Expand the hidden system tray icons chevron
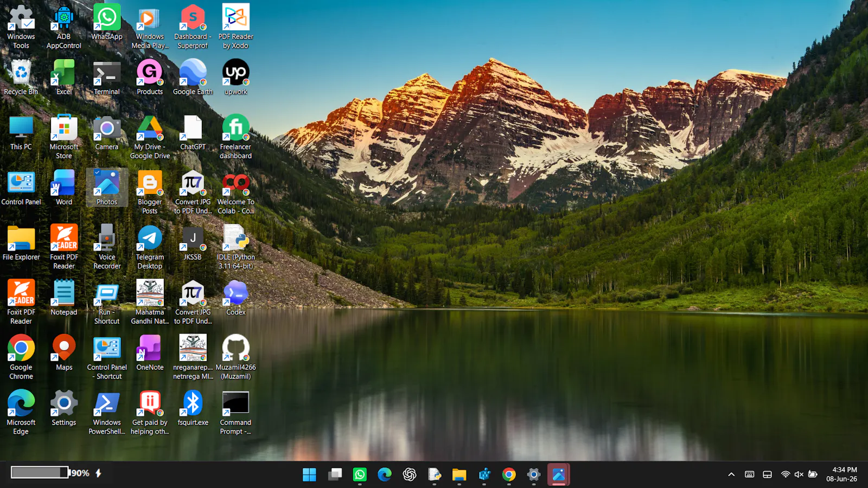Image resolution: width=868 pixels, height=488 pixels. pyautogui.click(x=731, y=474)
